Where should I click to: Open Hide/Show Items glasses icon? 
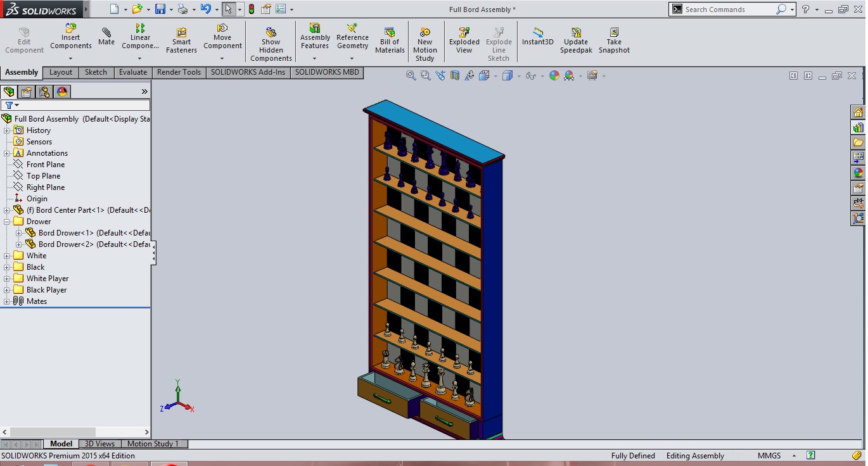point(530,75)
